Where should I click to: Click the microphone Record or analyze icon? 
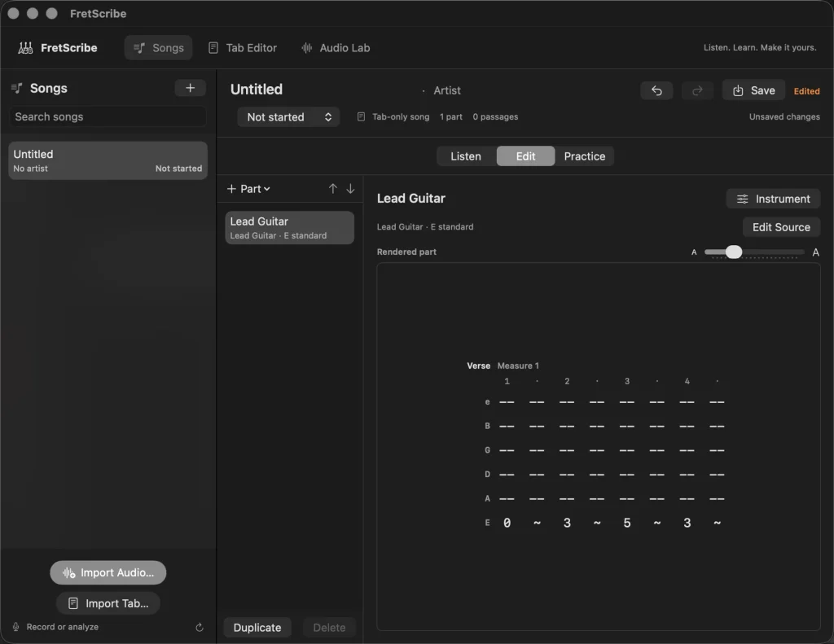16,627
